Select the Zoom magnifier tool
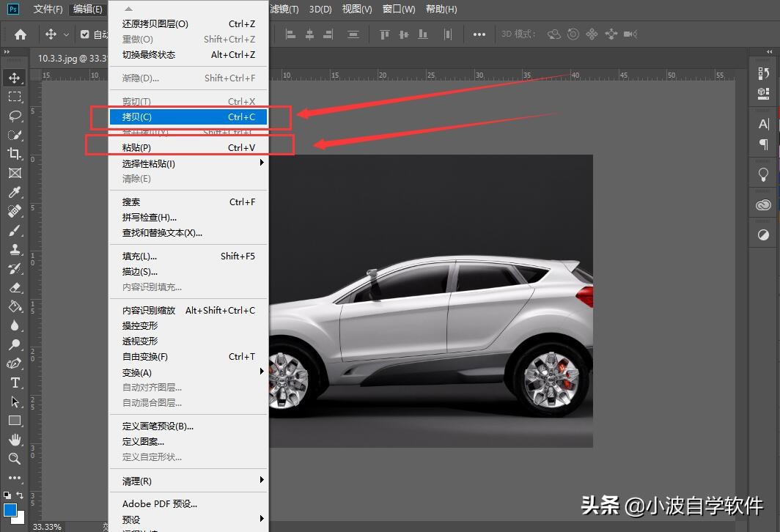The width and height of the screenshot is (780, 532). (15, 459)
